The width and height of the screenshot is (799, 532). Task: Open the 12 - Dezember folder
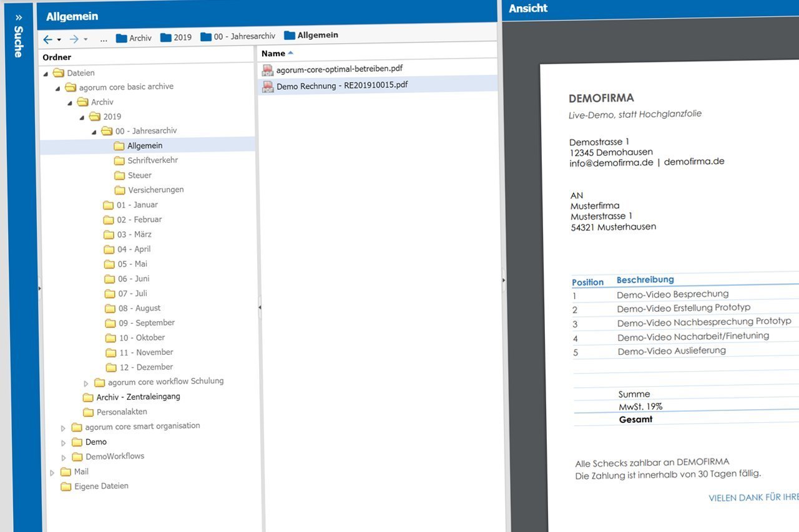(147, 367)
